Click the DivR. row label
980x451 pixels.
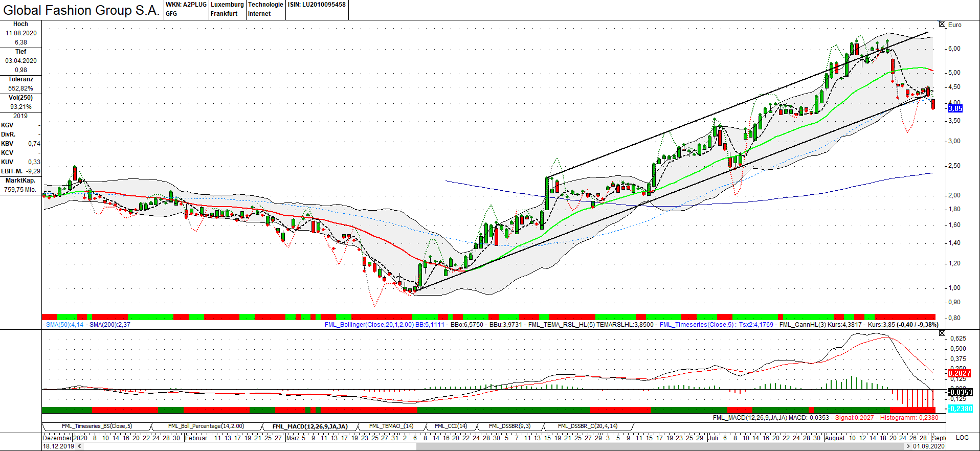(8, 134)
